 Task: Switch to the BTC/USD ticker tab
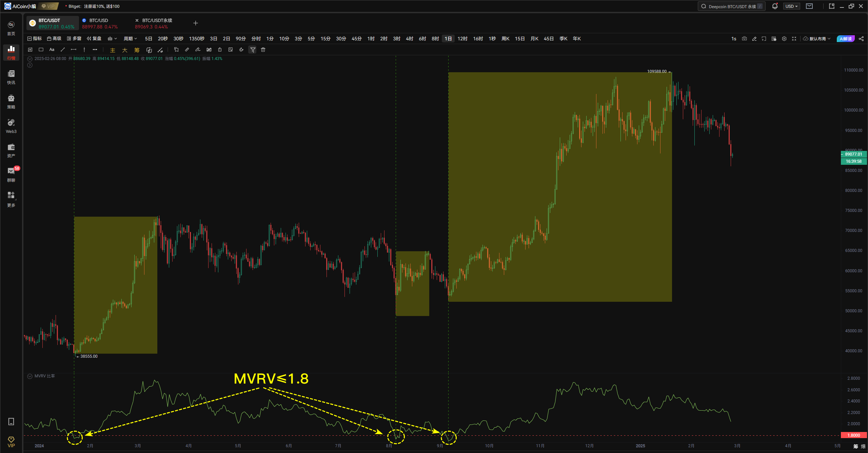coord(100,23)
